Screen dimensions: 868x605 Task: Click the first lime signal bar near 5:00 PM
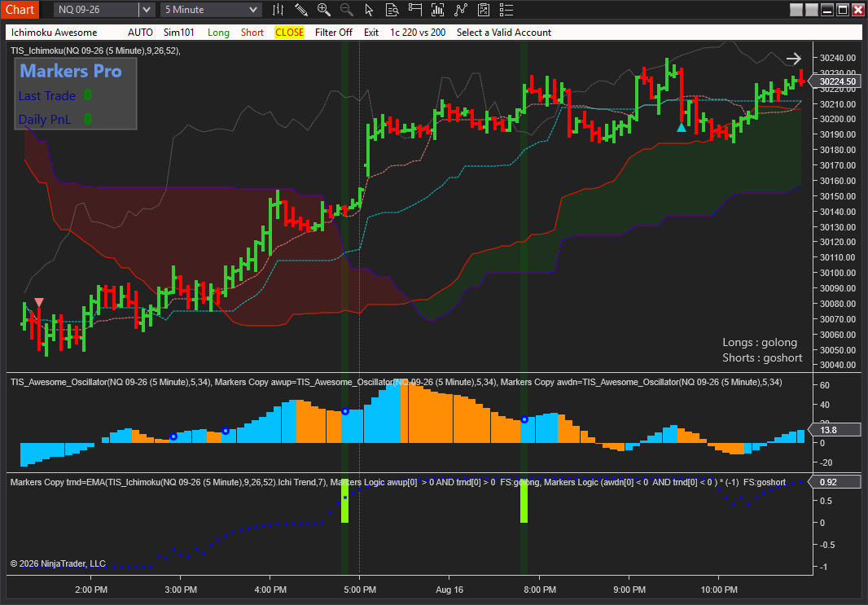pyautogui.click(x=345, y=502)
